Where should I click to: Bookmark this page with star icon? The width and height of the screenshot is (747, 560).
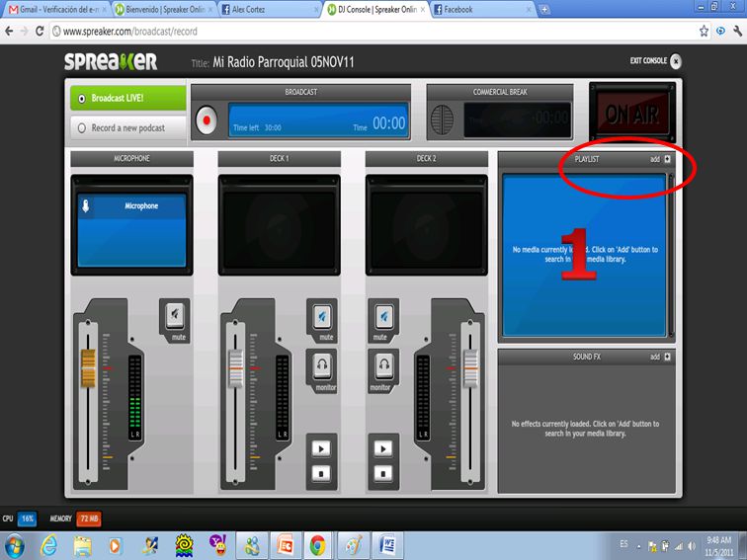[704, 31]
